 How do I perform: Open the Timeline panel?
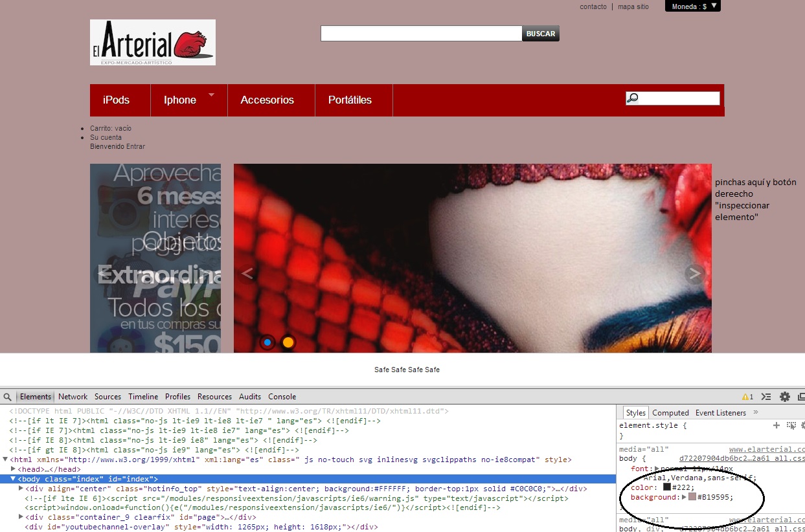(143, 397)
